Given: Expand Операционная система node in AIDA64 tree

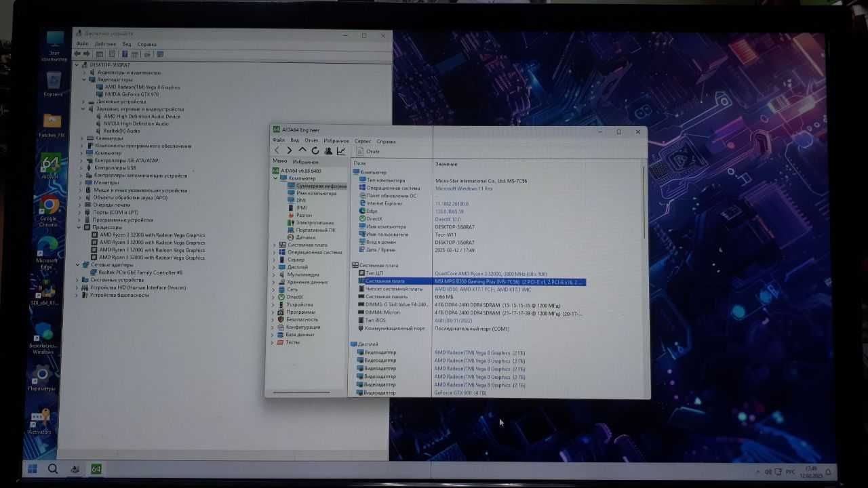Looking at the screenshot, I should (x=275, y=253).
